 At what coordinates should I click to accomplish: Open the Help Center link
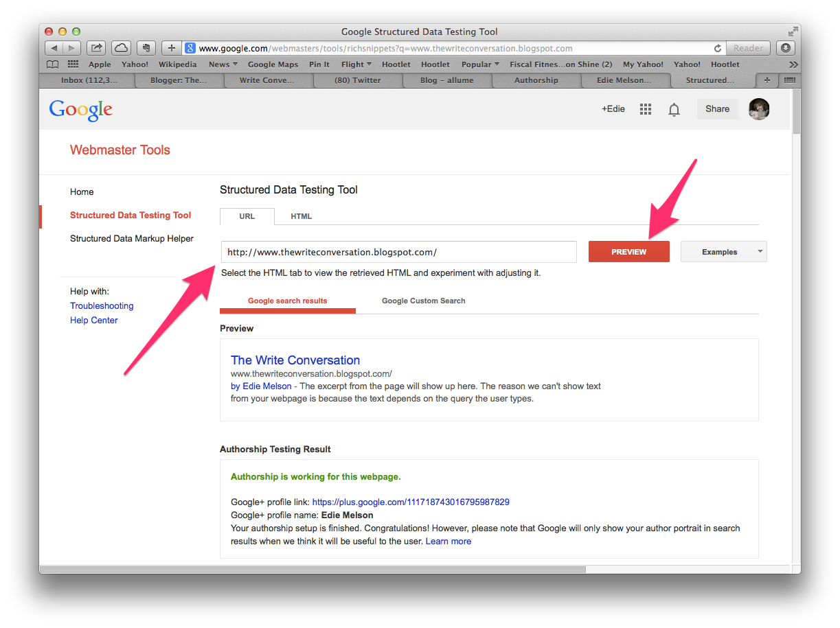(94, 320)
